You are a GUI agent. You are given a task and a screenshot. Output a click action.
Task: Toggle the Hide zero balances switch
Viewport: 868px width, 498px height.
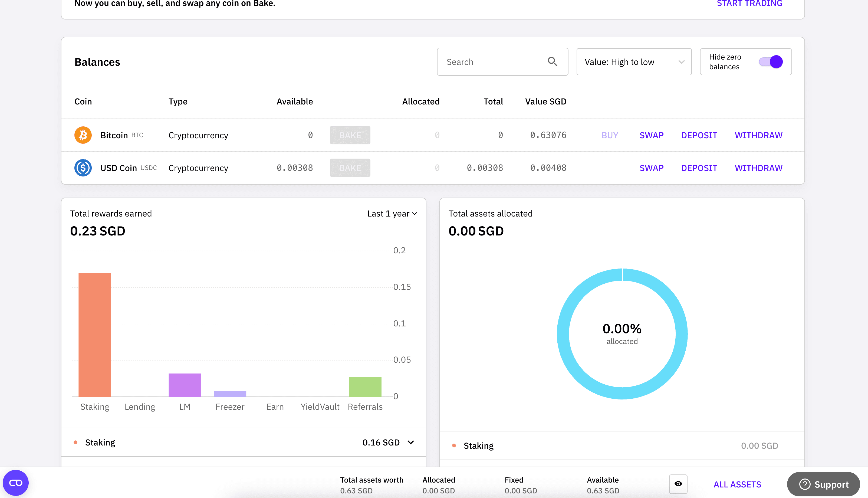pos(771,62)
